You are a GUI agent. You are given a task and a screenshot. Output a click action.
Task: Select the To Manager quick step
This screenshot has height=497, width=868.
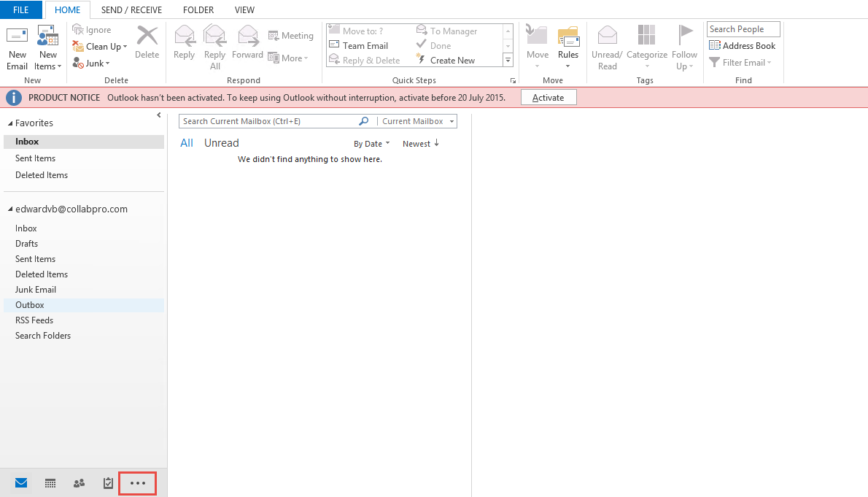tap(446, 31)
